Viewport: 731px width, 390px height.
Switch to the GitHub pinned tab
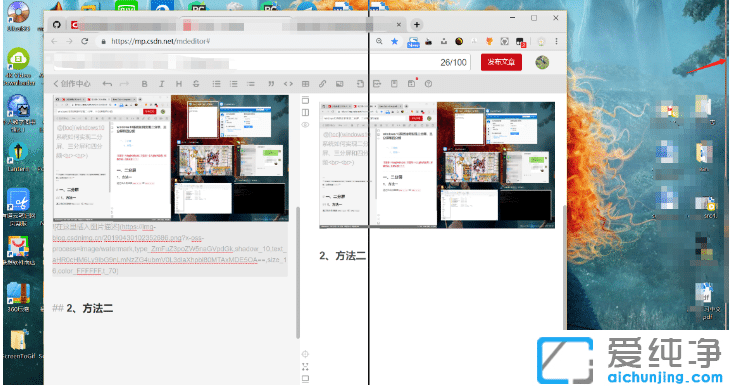pyautogui.click(x=56, y=24)
